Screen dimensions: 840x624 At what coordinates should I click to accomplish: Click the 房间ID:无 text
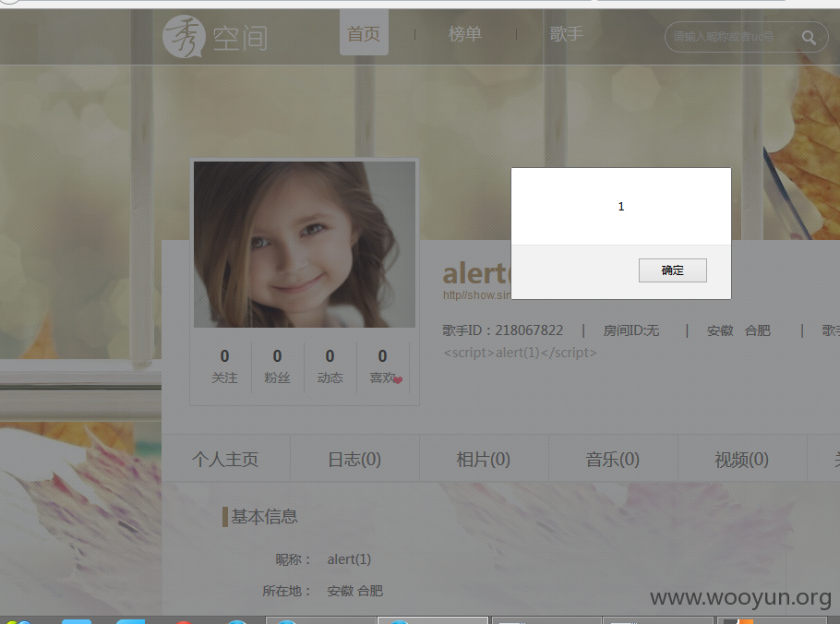click(631, 330)
